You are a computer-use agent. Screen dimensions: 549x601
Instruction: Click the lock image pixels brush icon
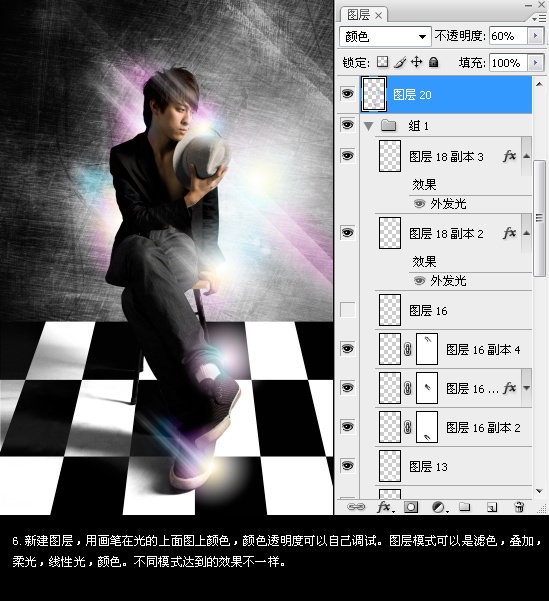coord(399,62)
